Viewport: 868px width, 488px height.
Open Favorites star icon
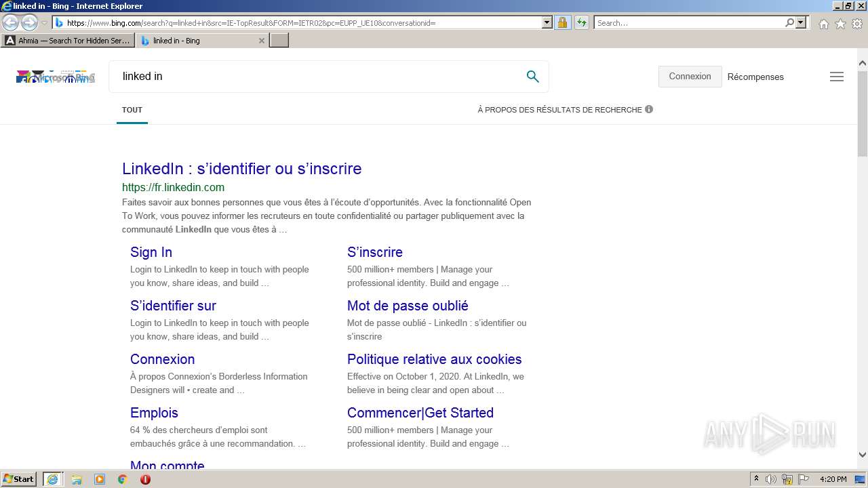click(840, 24)
